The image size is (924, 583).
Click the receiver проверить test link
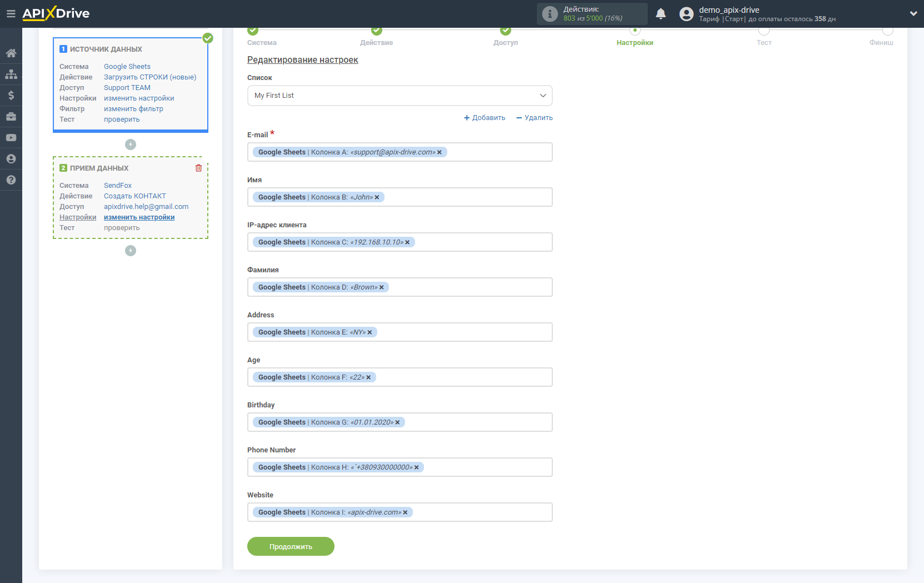(122, 228)
